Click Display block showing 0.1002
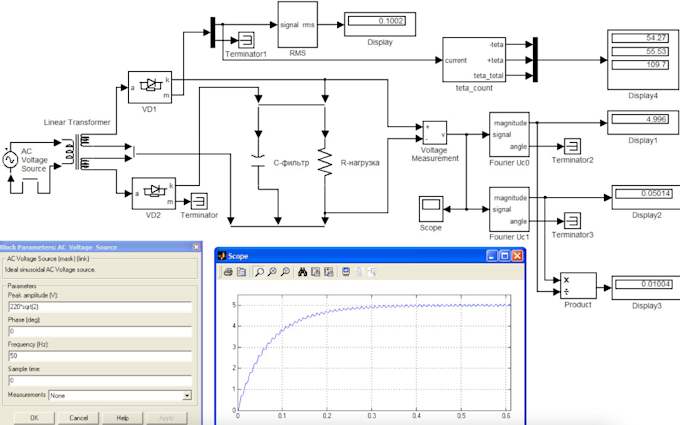Viewport: 680px width, 425px height. tap(380, 24)
